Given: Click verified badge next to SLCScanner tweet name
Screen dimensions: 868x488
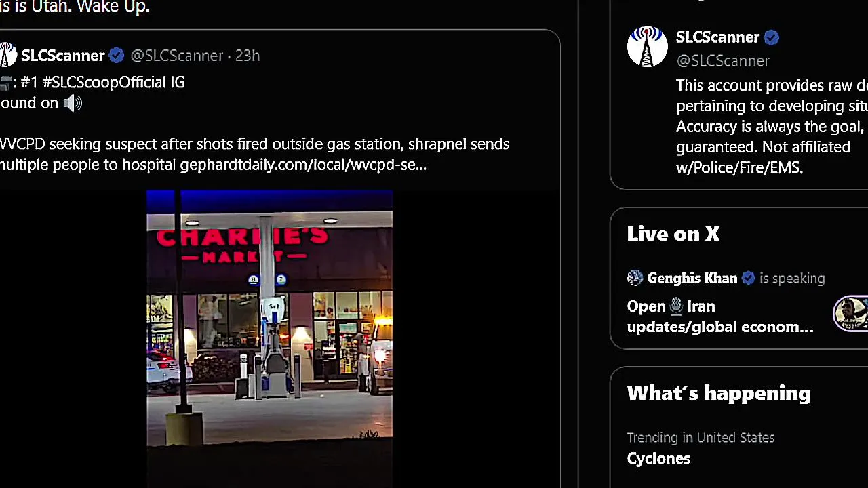Looking at the screenshot, I should [117, 56].
